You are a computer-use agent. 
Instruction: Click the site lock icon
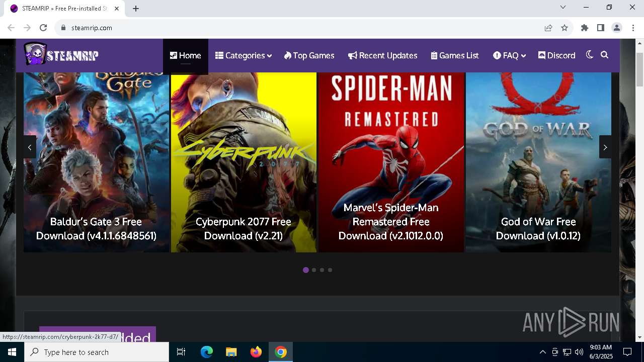(x=63, y=28)
